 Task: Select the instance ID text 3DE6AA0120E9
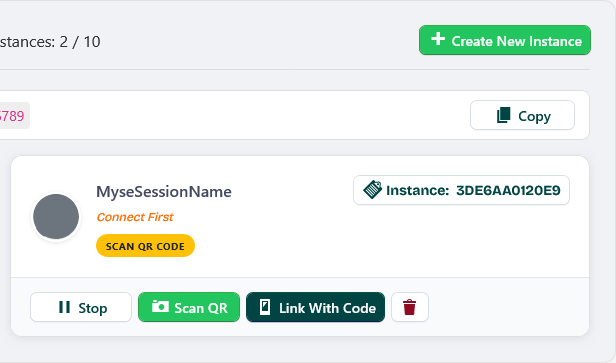point(508,190)
